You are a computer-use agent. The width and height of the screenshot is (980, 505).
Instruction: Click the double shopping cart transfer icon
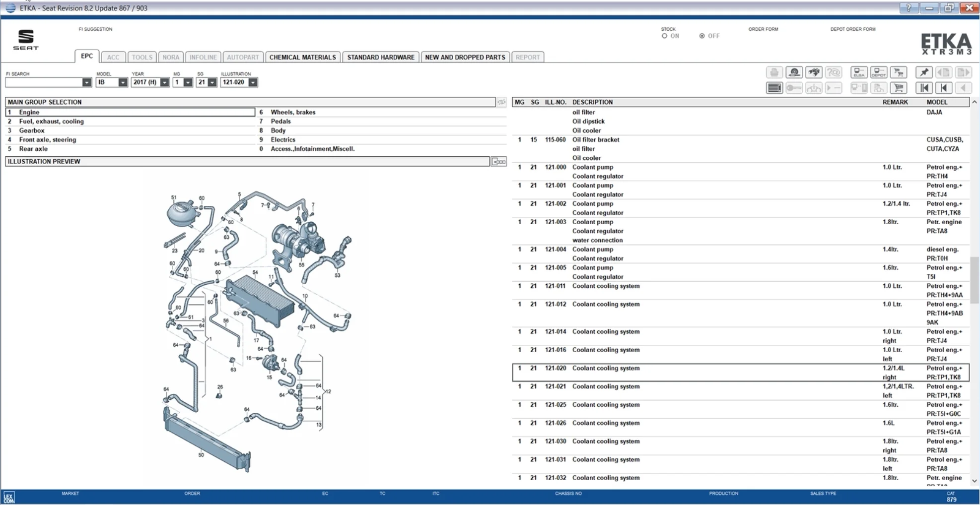pyautogui.click(x=899, y=72)
